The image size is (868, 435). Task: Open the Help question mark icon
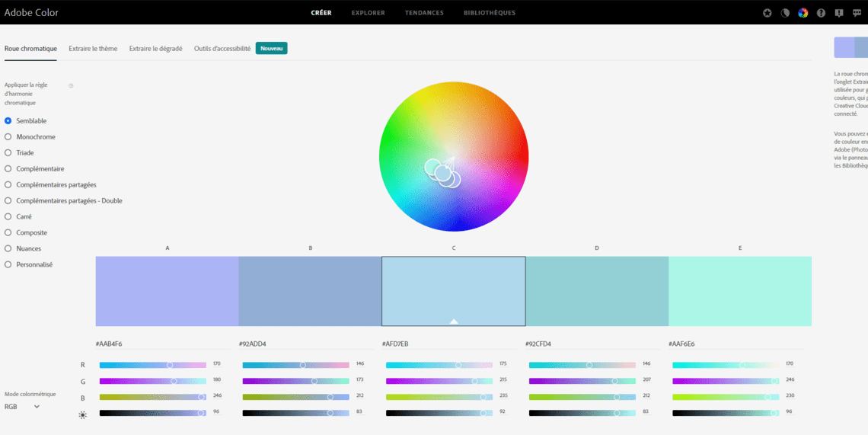point(821,13)
